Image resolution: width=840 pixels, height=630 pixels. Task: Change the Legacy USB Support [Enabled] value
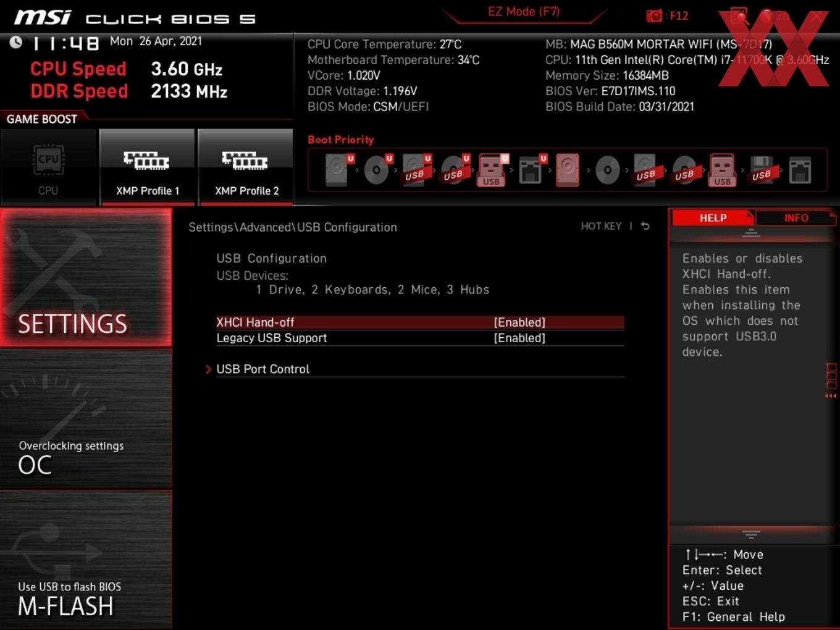[519, 338]
